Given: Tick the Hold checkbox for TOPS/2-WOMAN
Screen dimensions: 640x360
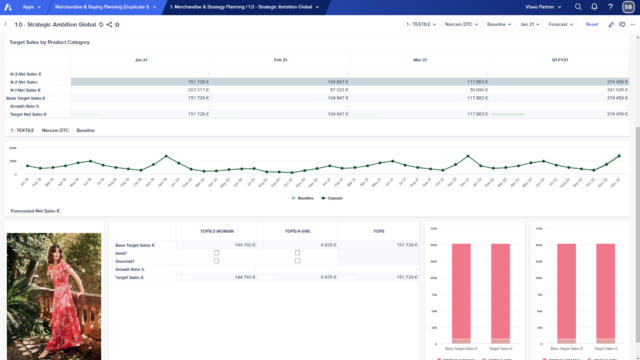Looking at the screenshot, I should click(216, 253).
